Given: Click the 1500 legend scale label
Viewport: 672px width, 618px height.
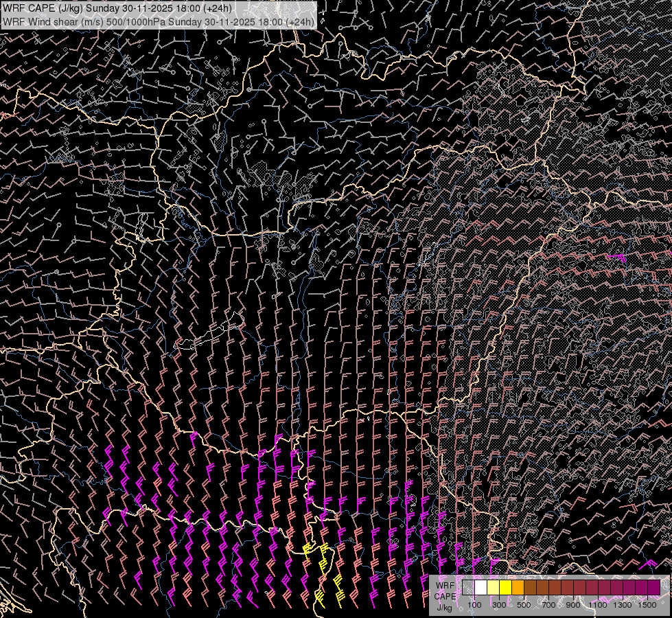Looking at the screenshot, I should coord(647,605).
